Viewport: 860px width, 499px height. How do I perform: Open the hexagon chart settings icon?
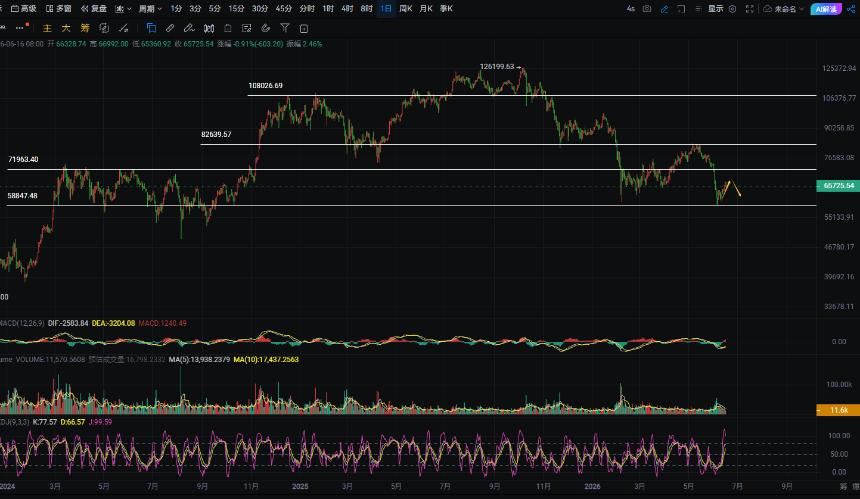point(732,9)
